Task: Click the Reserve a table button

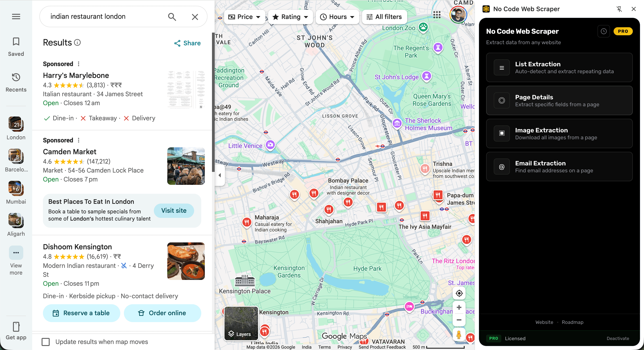Action: 81,313
